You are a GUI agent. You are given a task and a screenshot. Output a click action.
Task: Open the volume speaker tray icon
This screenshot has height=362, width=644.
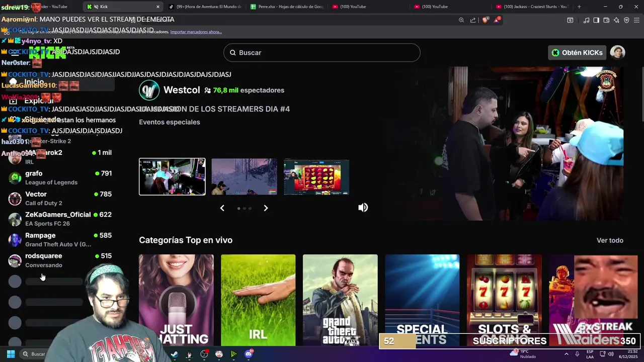[610, 354]
